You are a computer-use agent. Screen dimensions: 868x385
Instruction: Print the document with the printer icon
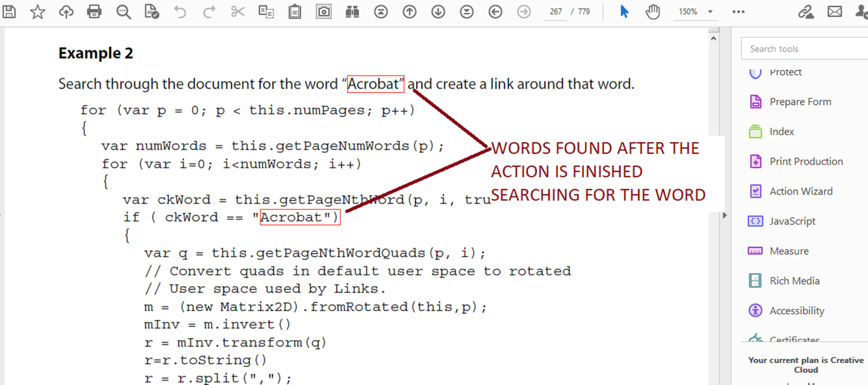(x=94, y=12)
